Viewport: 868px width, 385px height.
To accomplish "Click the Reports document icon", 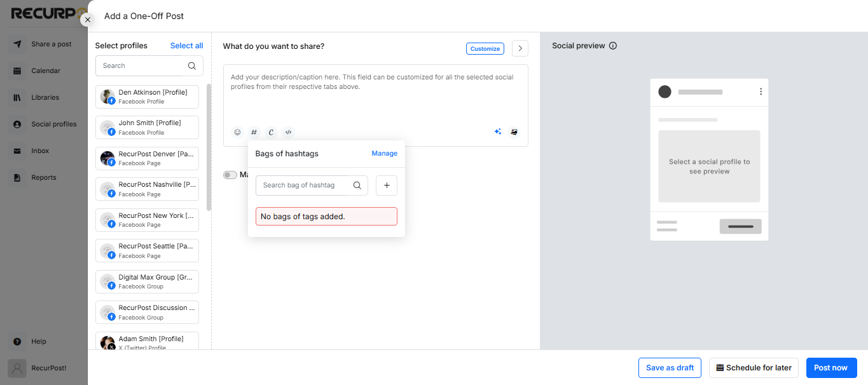I will 17,178.
